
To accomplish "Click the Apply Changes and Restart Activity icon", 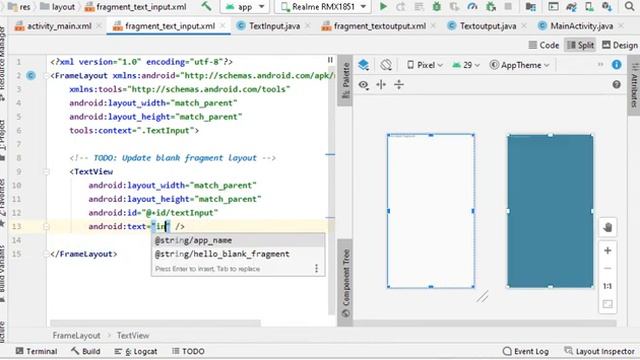I will coord(401,7).
